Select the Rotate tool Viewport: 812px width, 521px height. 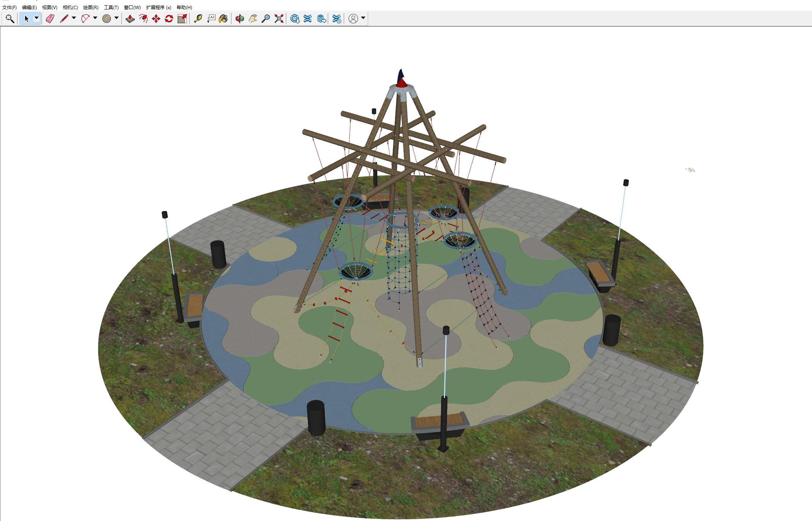tap(169, 19)
